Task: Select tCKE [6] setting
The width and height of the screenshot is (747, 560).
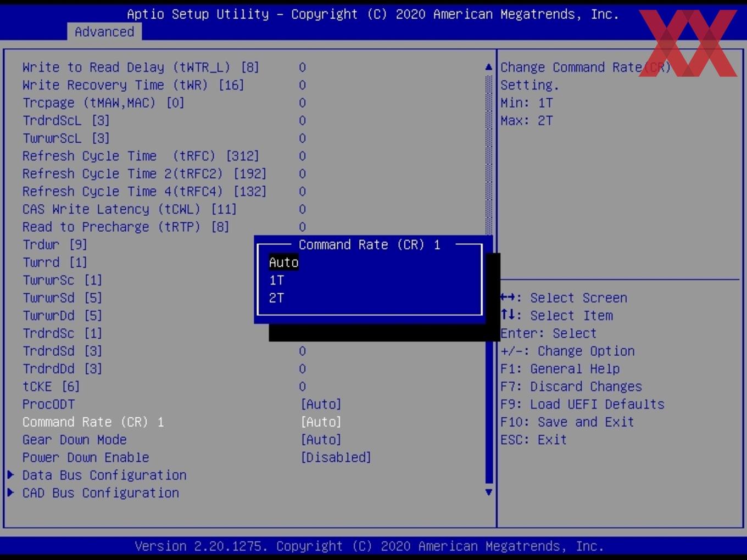Action: coord(51,387)
